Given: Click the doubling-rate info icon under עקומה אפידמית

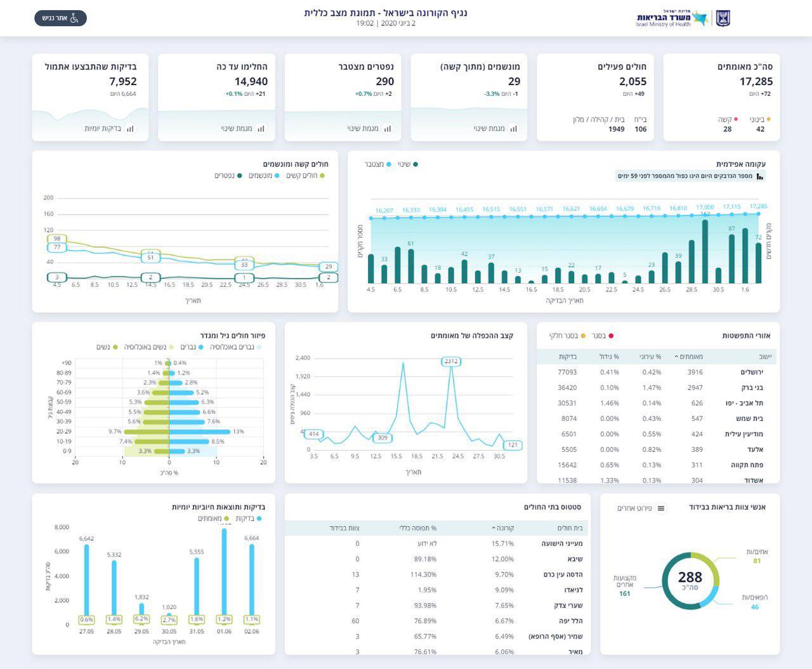Looking at the screenshot, I should point(759,176).
